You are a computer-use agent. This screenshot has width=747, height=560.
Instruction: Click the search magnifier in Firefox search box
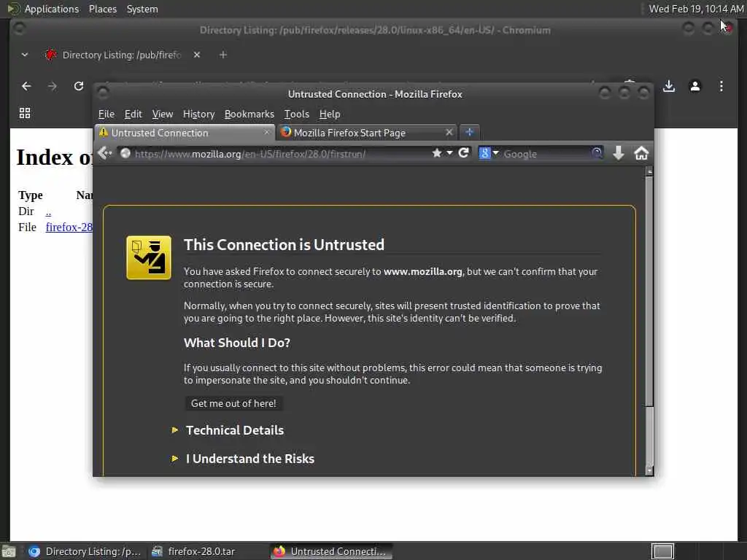tap(597, 153)
